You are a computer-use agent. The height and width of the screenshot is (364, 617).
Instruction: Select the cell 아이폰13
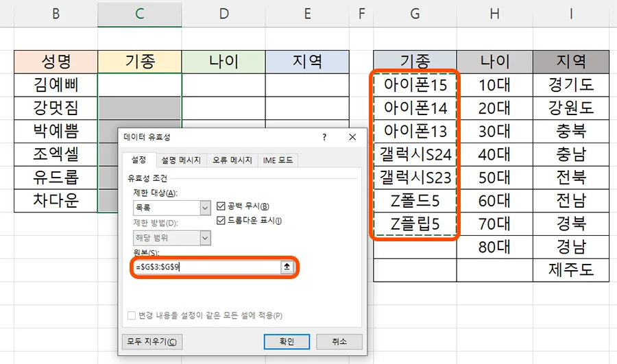pyautogui.click(x=415, y=132)
